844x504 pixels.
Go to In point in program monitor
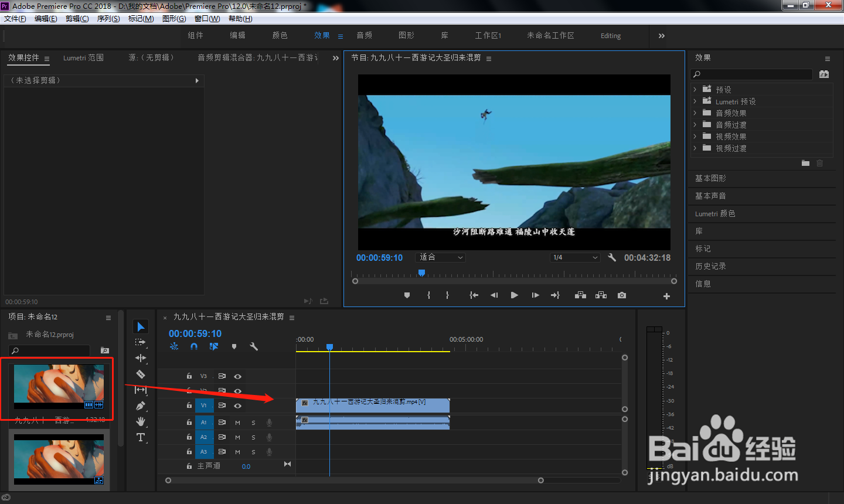coord(474,295)
